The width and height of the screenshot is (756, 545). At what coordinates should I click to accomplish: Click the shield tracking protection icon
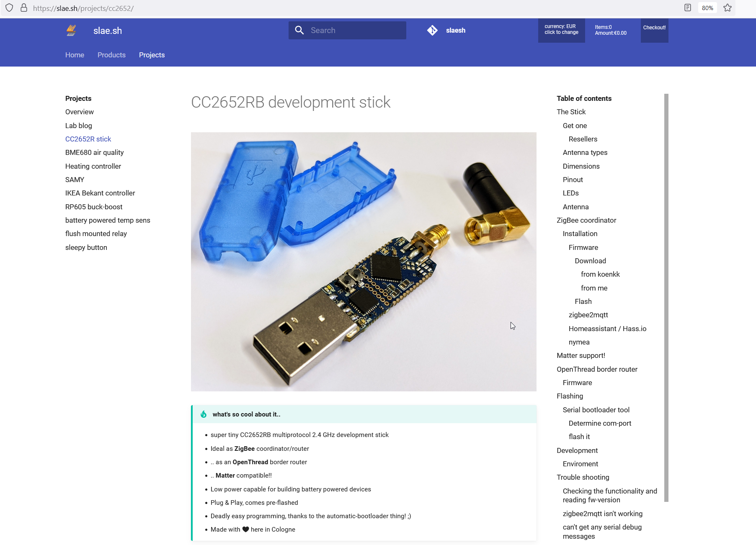[9, 8]
